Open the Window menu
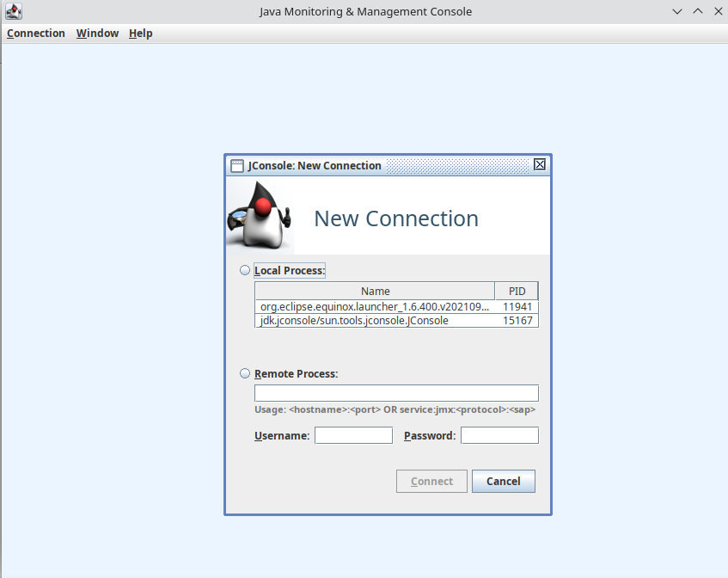 97,34
